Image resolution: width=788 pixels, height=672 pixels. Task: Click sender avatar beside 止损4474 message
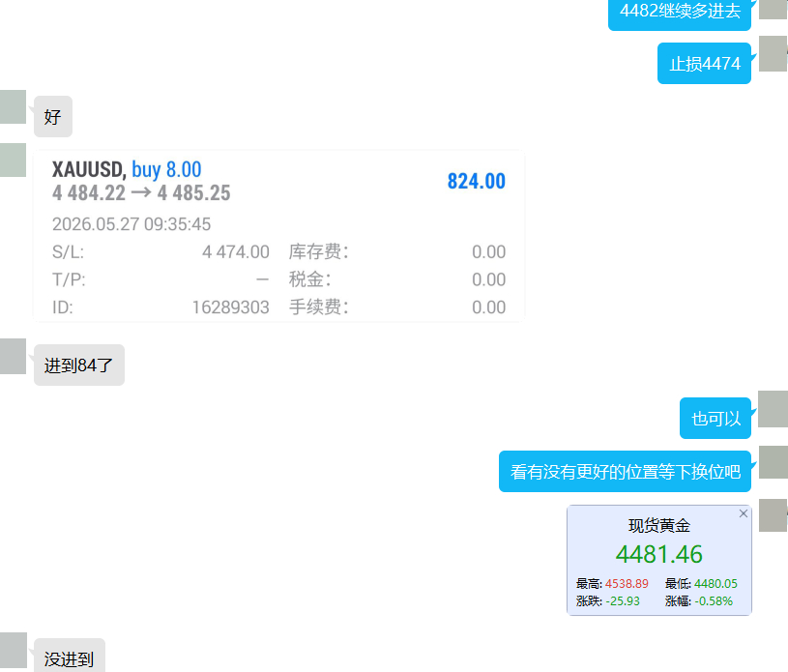pos(773,53)
